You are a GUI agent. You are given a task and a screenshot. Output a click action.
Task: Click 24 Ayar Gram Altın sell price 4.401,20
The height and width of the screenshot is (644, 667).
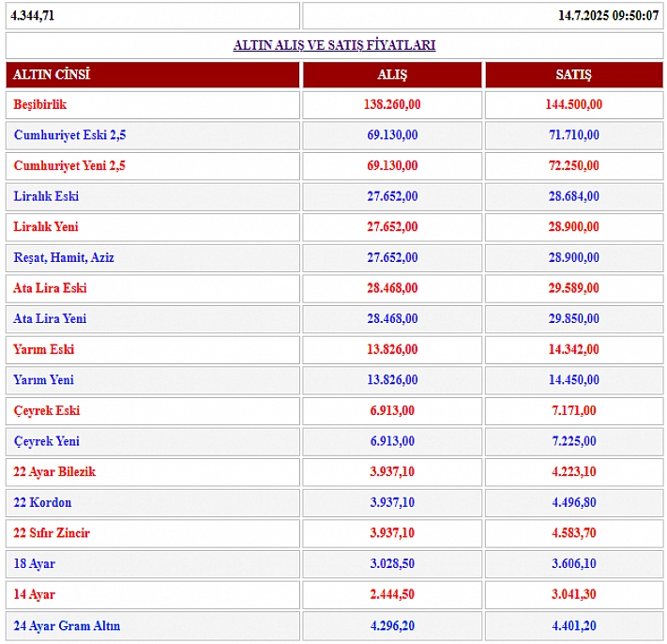point(573,626)
